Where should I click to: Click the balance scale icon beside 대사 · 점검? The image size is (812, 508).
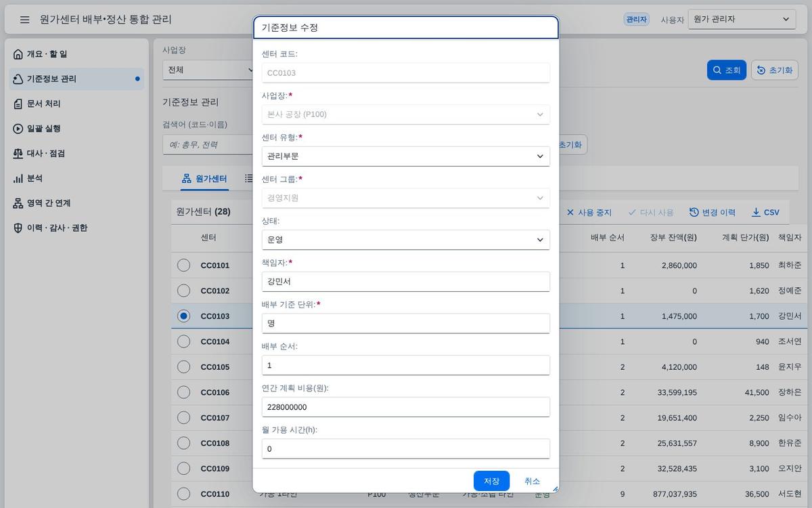point(18,154)
